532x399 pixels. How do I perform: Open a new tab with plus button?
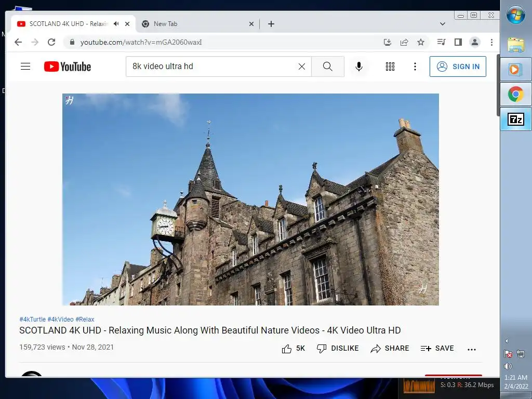coord(271,24)
